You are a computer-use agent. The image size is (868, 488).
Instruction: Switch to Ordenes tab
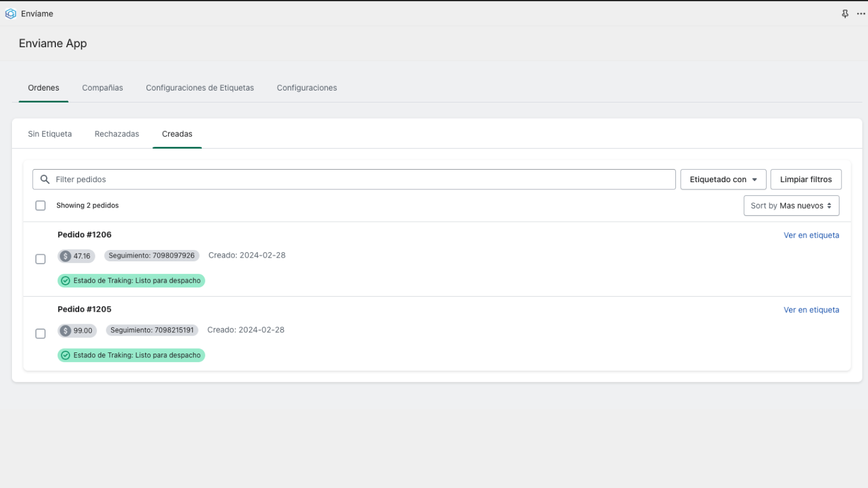(x=43, y=88)
